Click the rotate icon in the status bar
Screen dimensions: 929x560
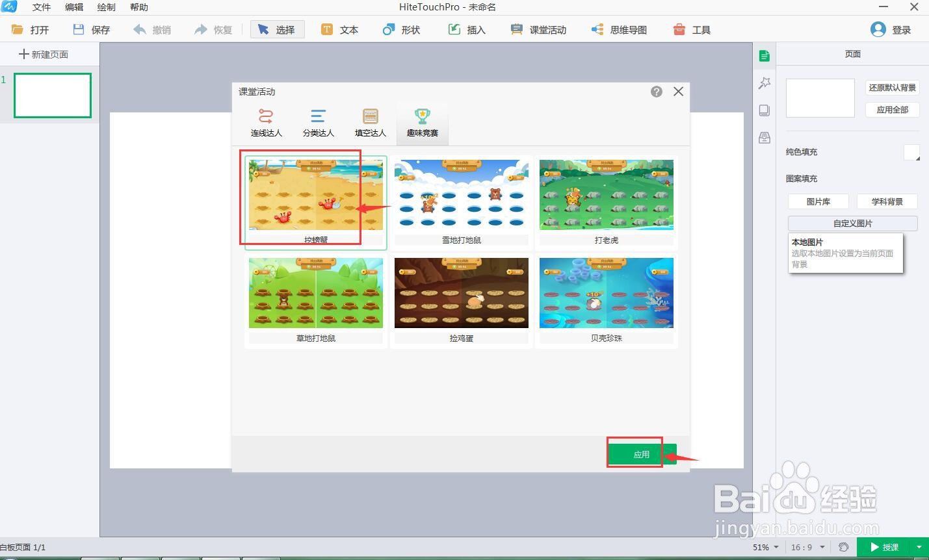pyautogui.click(x=844, y=547)
